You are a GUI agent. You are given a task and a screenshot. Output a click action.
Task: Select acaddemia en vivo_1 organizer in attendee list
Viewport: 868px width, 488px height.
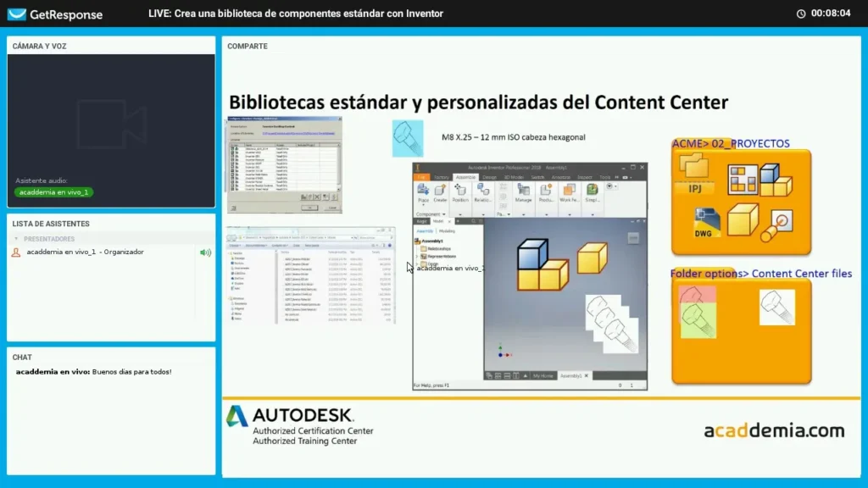pos(85,252)
